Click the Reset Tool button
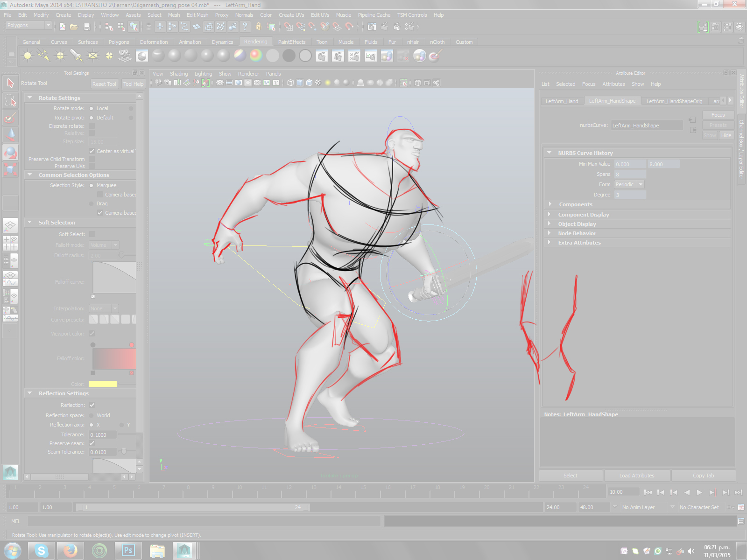The width and height of the screenshot is (747, 560). (x=104, y=84)
